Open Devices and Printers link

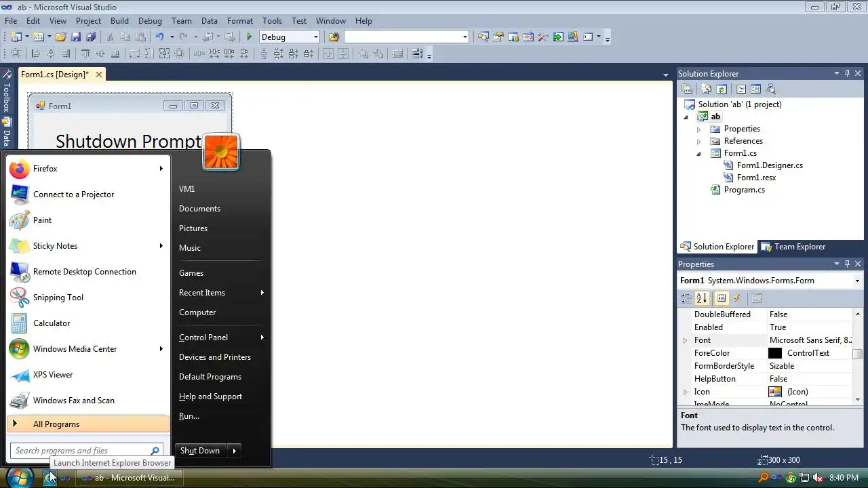pyautogui.click(x=215, y=357)
